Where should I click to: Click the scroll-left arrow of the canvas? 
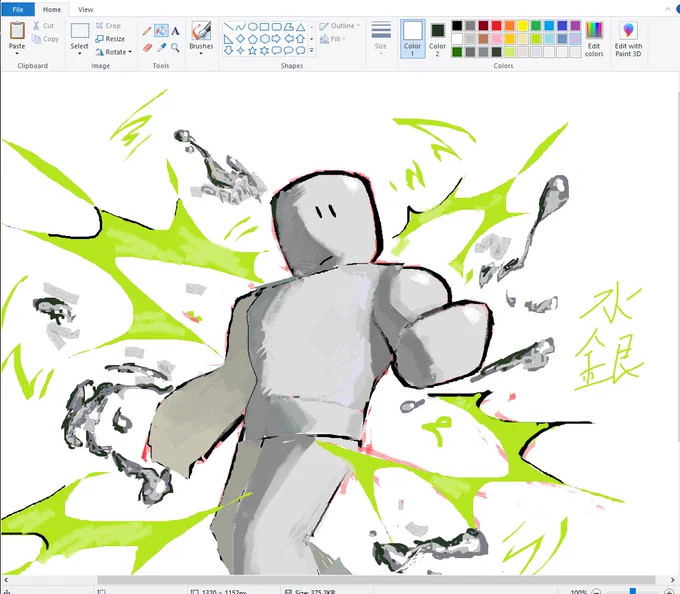tap(6, 580)
